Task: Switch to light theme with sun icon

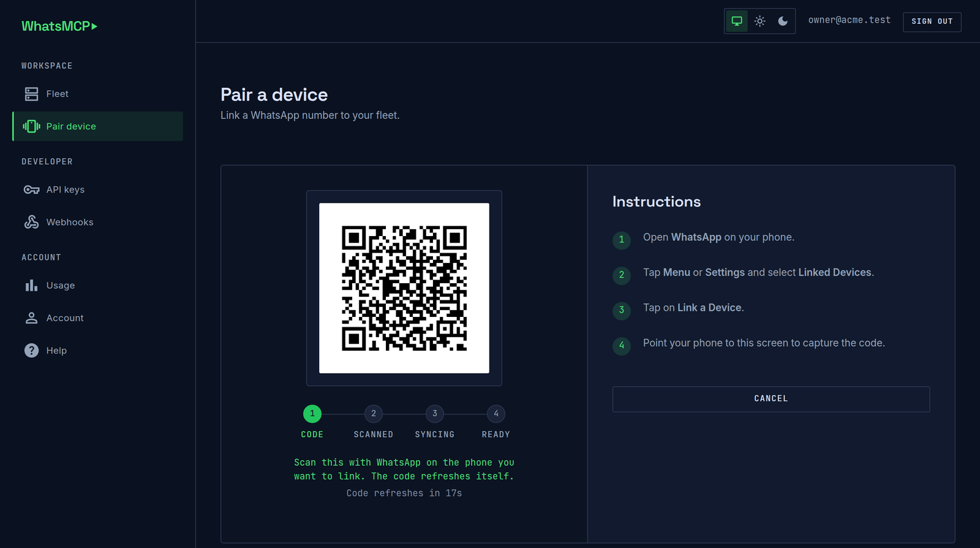Action: (x=760, y=21)
